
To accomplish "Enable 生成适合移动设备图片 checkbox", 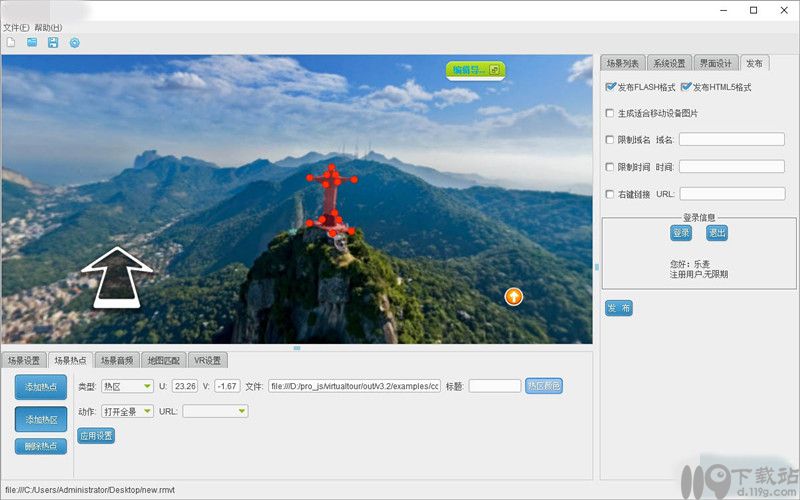I will tap(610, 113).
